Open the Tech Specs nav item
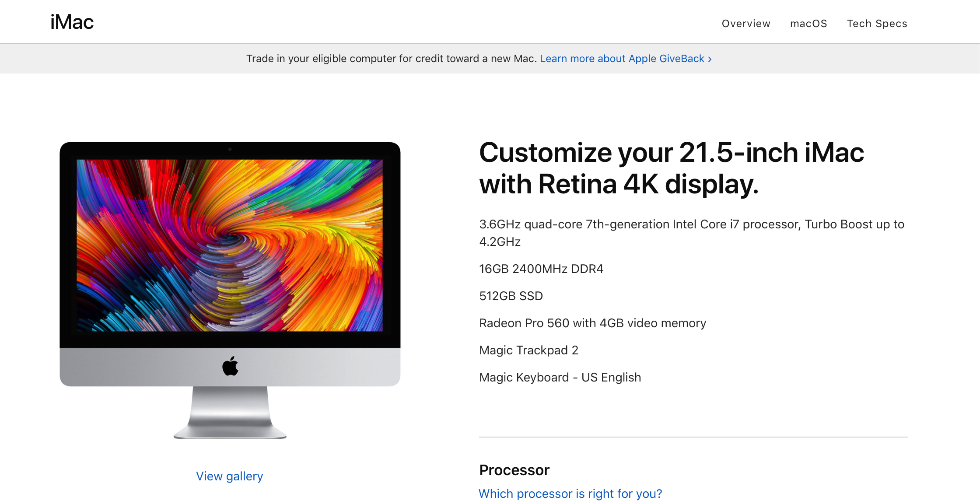 coord(877,24)
